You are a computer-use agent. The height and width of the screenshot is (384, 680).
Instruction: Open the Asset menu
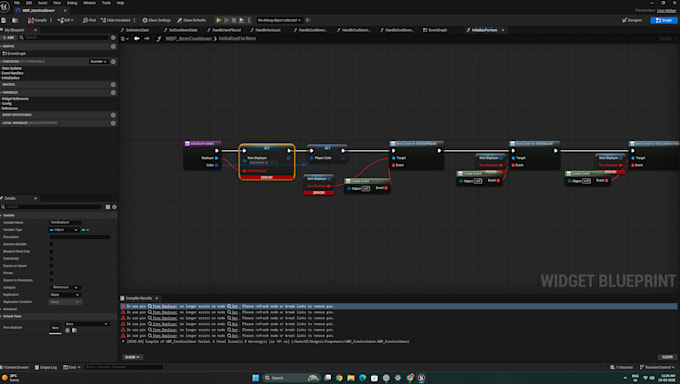pyautogui.click(x=42, y=3)
